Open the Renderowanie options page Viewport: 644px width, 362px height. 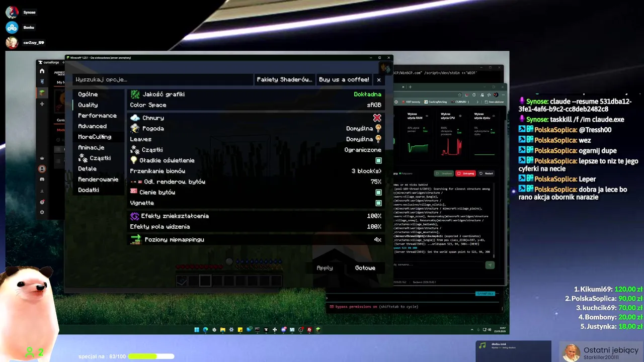coord(98,179)
